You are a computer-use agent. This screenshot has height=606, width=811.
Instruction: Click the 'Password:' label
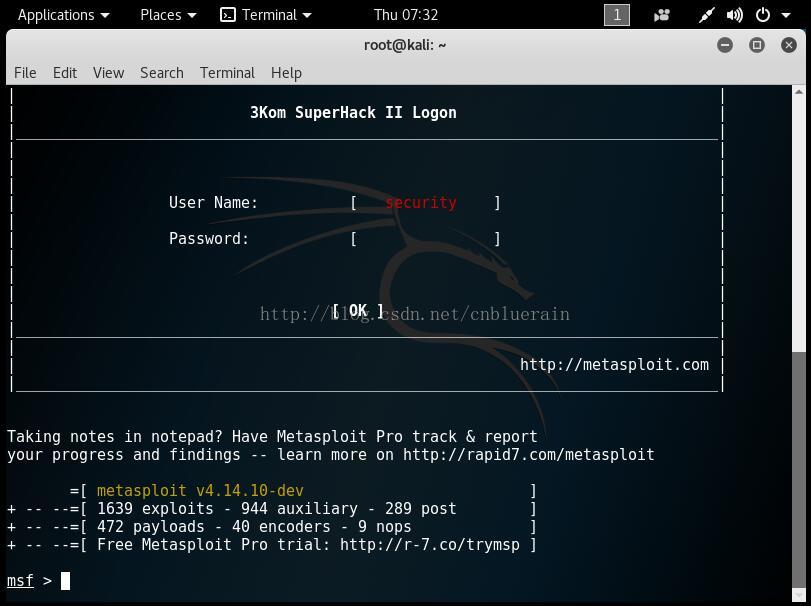(x=209, y=238)
